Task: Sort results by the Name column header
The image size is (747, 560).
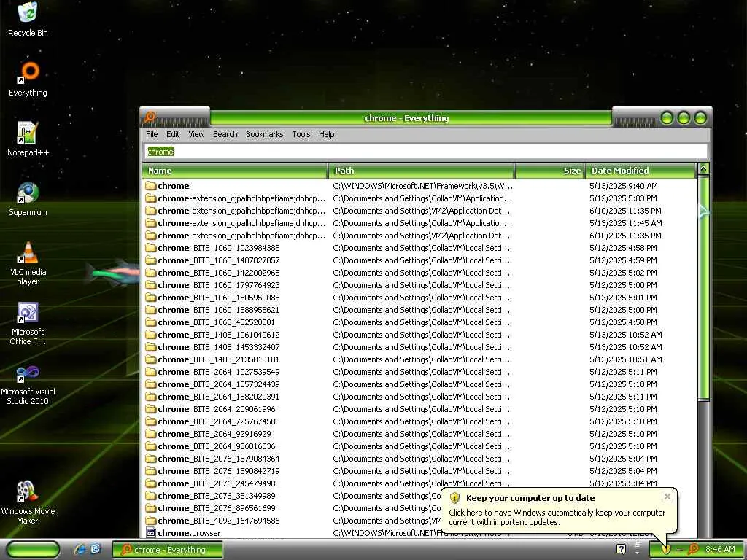Action: click(x=235, y=171)
